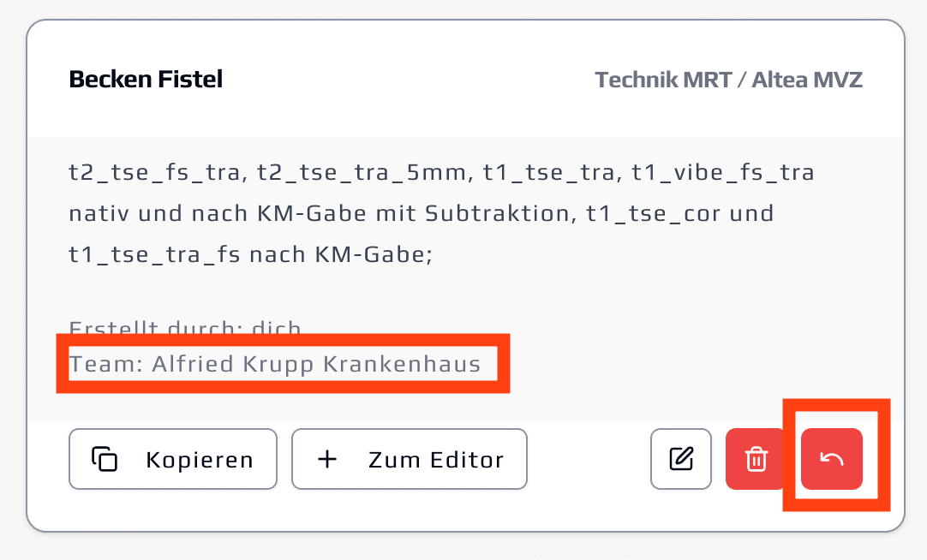Click the Technik MRT category text
This screenshot has height=560, width=927.
663,80
